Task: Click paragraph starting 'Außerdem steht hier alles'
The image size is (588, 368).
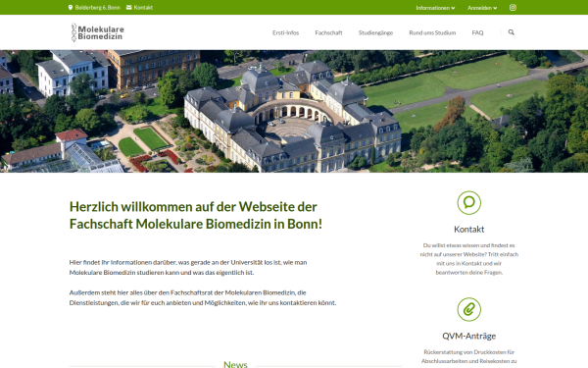Action: click(x=203, y=297)
